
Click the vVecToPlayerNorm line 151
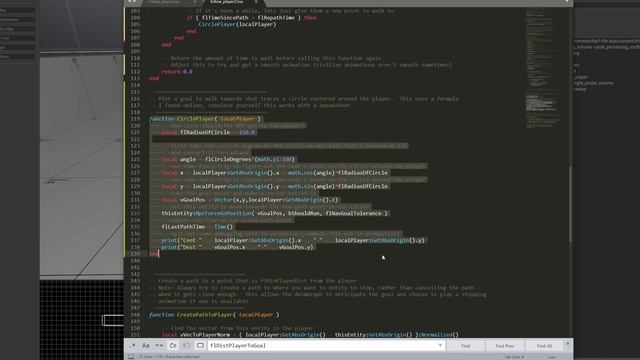(x=310, y=335)
